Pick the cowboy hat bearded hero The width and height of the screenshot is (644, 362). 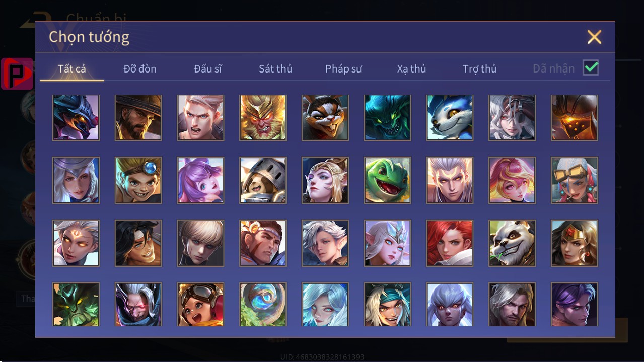(138, 117)
